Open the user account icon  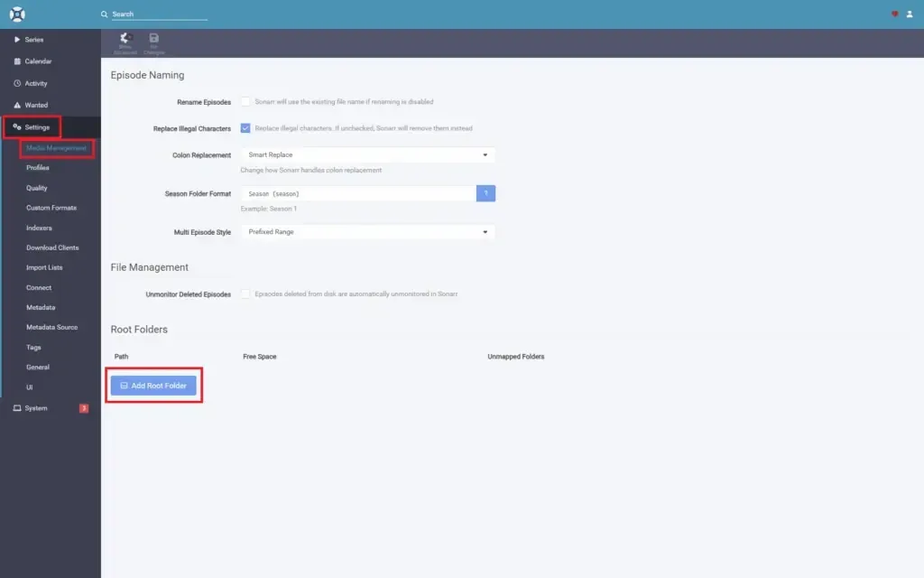coord(910,14)
